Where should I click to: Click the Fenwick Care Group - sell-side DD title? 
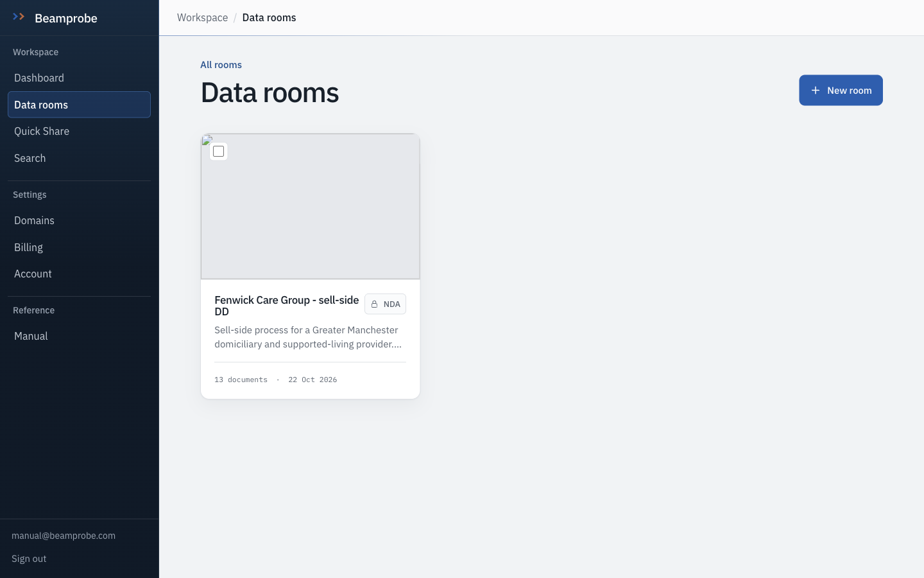(287, 306)
